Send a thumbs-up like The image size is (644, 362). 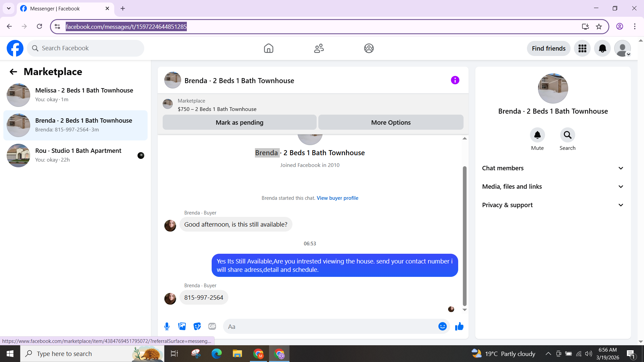pos(459,326)
